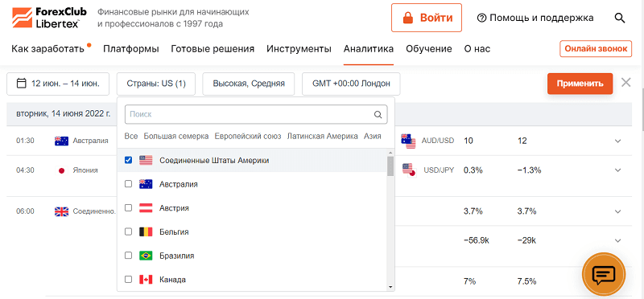This screenshot has height=299, width=644.
Task: Click Japan flag in 04:30 row
Action: point(61,170)
